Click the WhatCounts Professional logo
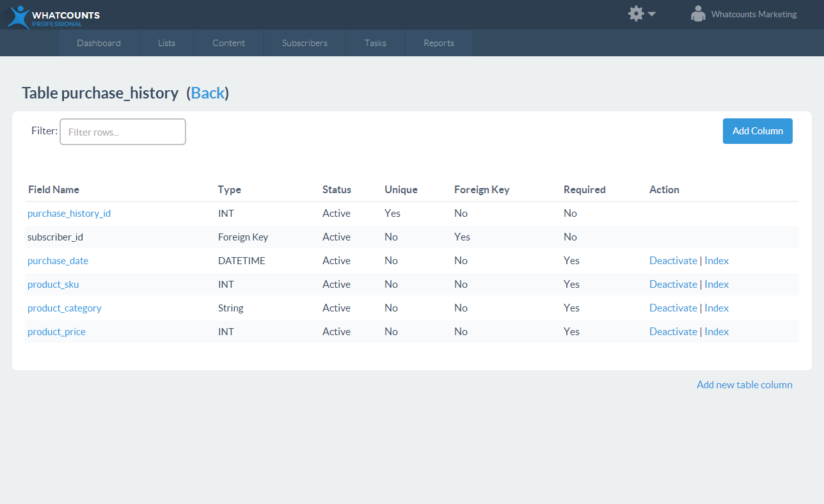The width and height of the screenshot is (824, 504). (x=54, y=17)
